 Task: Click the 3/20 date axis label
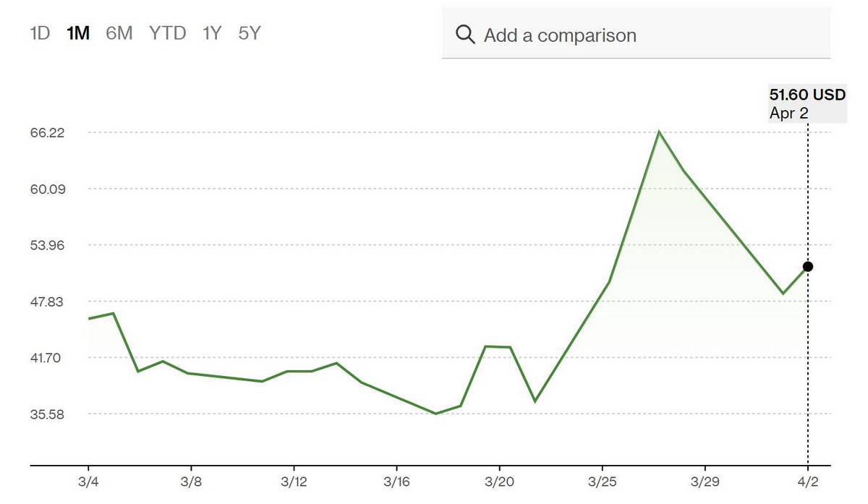pos(499,481)
